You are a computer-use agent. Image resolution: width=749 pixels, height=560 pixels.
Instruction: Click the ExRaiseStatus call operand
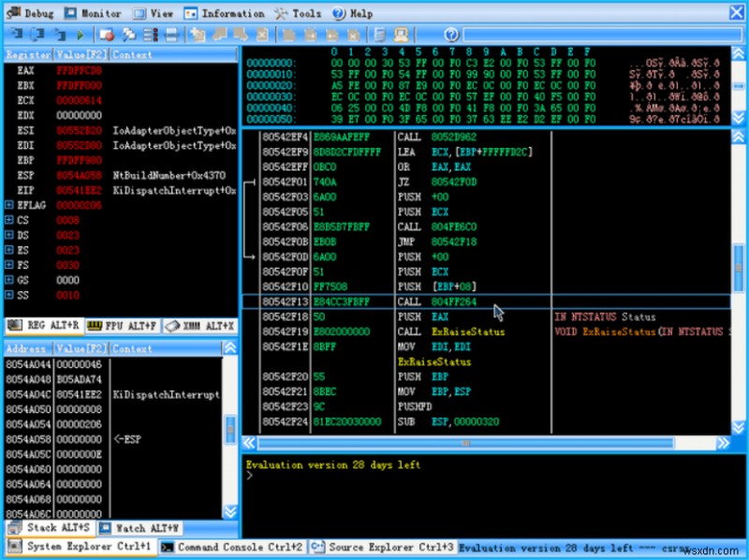[x=468, y=332]
